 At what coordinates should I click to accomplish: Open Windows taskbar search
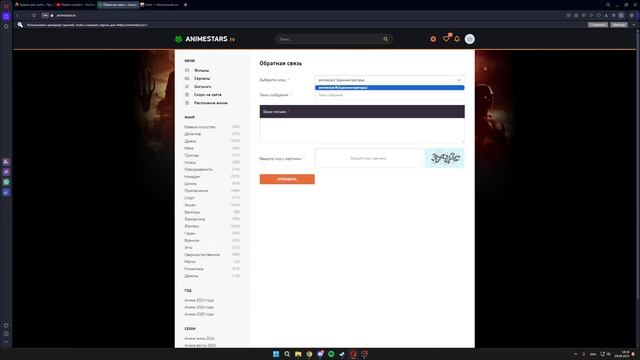click(287, 354)
